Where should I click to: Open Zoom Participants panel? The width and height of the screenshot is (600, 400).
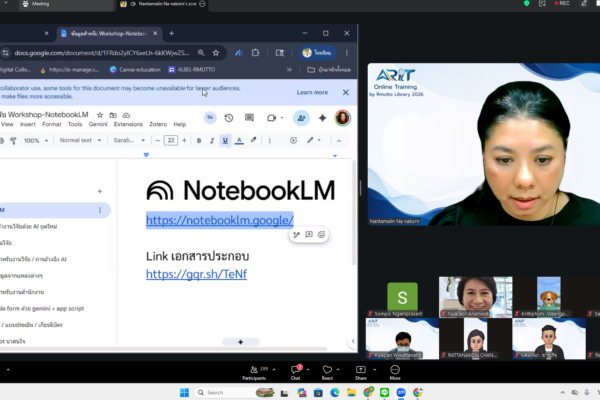tap(254, 372)
